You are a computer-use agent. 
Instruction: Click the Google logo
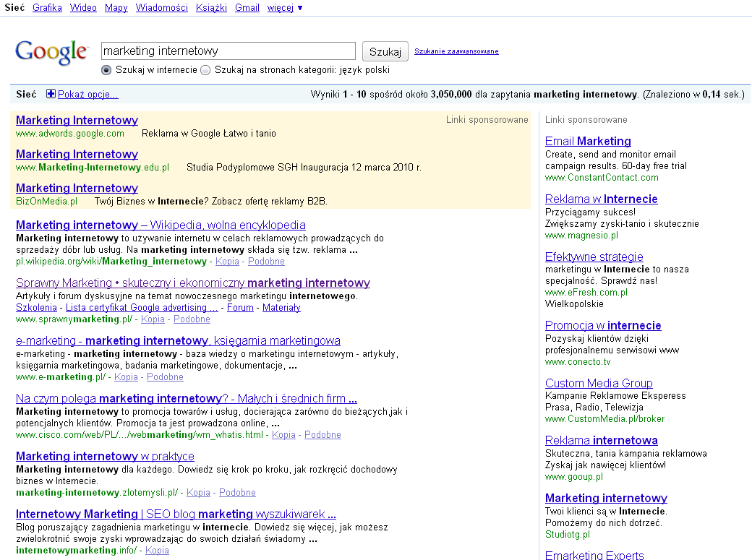click(51, 52)
